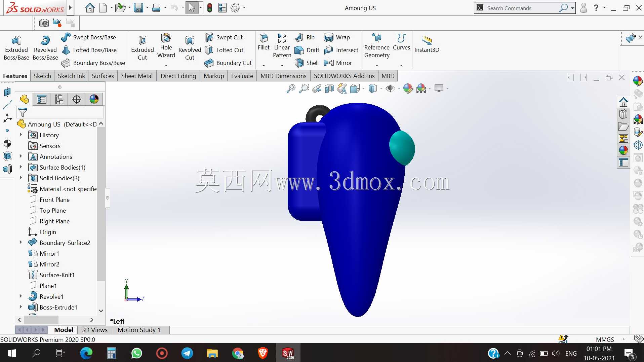Toggle Instant3D mode

point(427,44)
